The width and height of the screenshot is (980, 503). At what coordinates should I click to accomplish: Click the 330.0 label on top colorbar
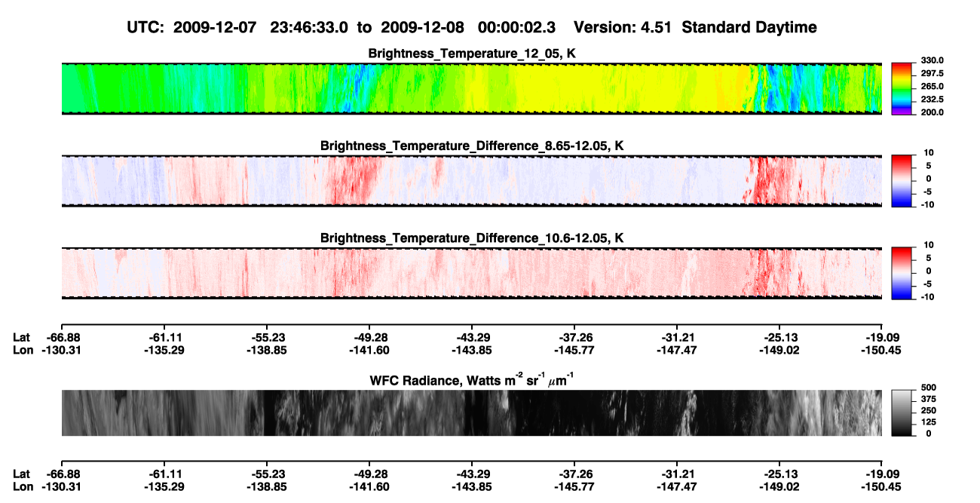coord(932,60)
